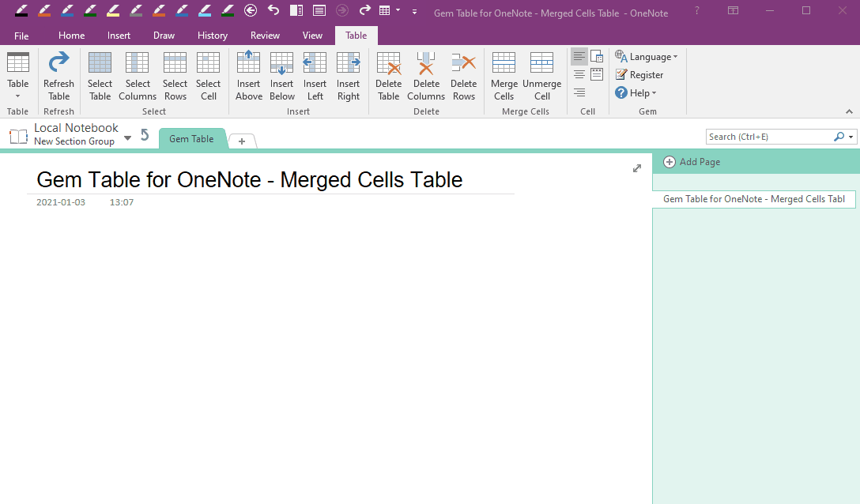Viewport: 860px width, 504px height.
Task: Click Merge Cells
Action: 504,76
